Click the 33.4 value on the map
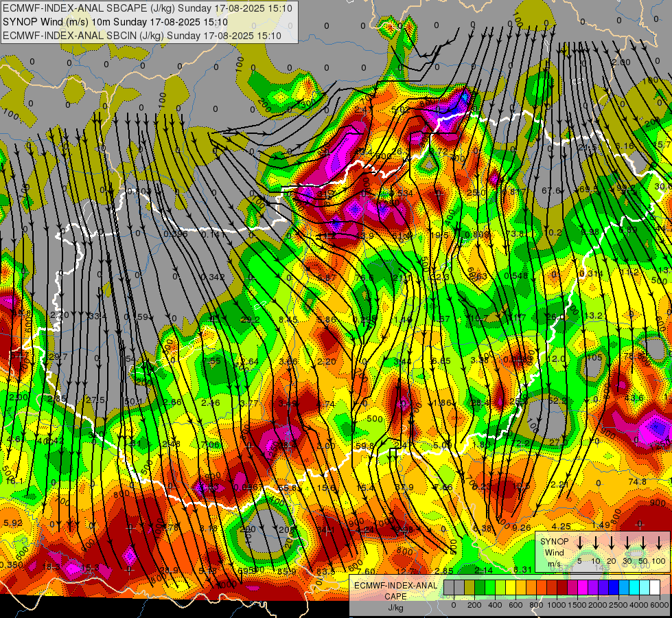The height and width of the screenshot is (618, 672). coord(97,317)
